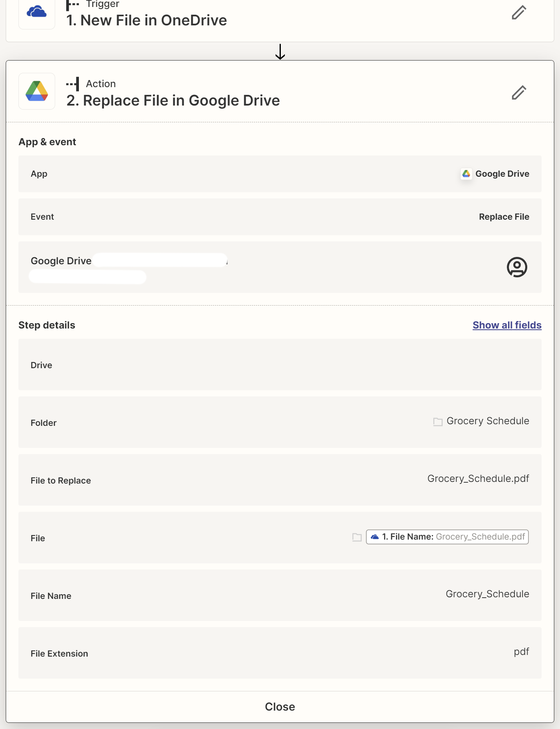Click the Replace File event value

pos(504,217)
